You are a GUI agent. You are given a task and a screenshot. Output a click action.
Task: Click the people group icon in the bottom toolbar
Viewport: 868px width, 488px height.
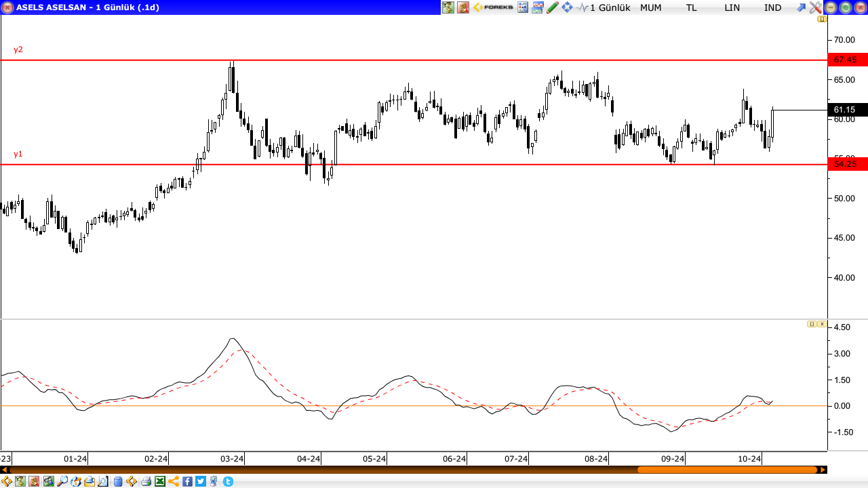tap(48, 481)
